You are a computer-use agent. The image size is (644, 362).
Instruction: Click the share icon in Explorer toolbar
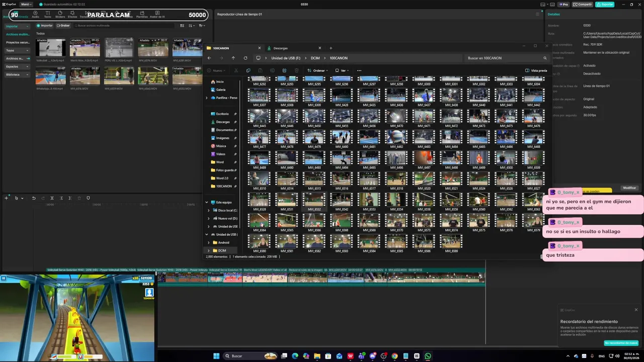[x=284, y=70]
